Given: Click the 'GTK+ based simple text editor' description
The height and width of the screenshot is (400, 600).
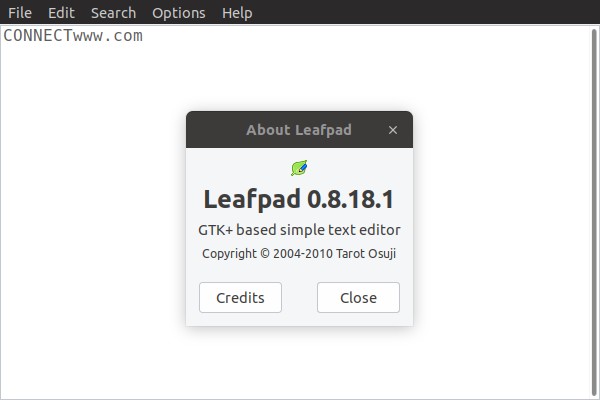Looking at the screenshot, I should point(299,230).
